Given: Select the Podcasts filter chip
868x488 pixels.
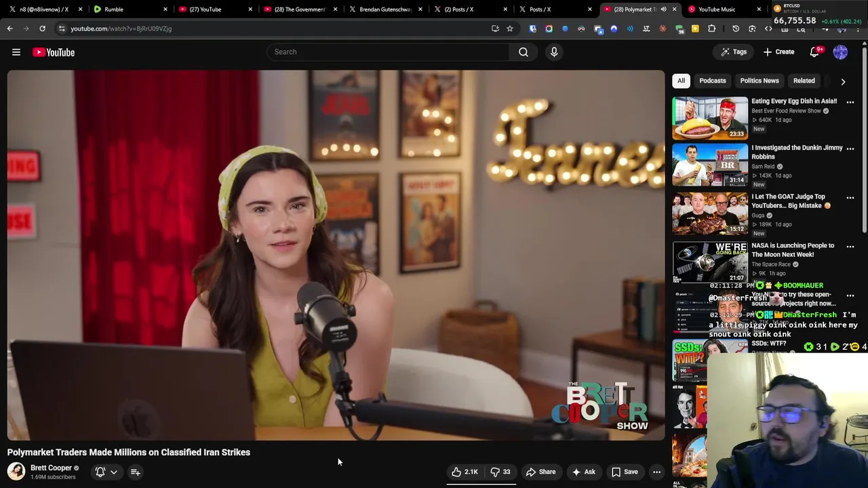Looking at the screenshot, I should point(712,81).
